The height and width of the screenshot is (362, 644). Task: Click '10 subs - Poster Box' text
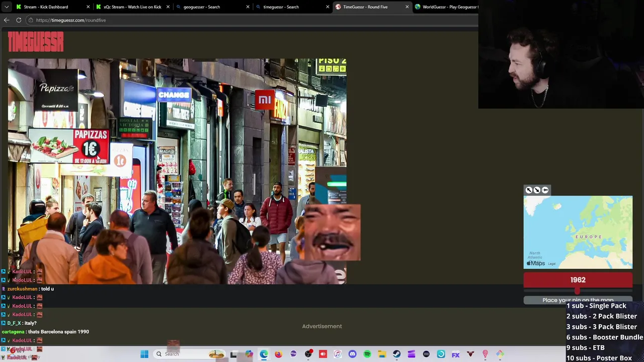pyautogui.click(x=599, y=358)
